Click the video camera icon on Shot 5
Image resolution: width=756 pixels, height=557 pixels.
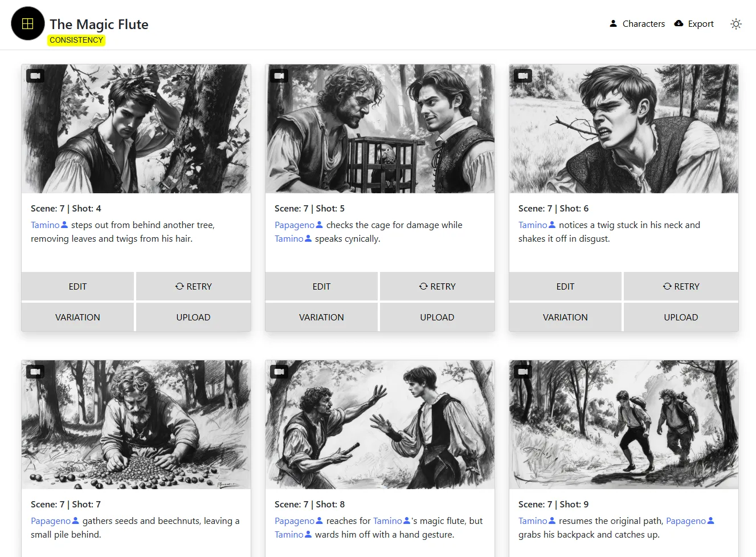coord(279,76)
